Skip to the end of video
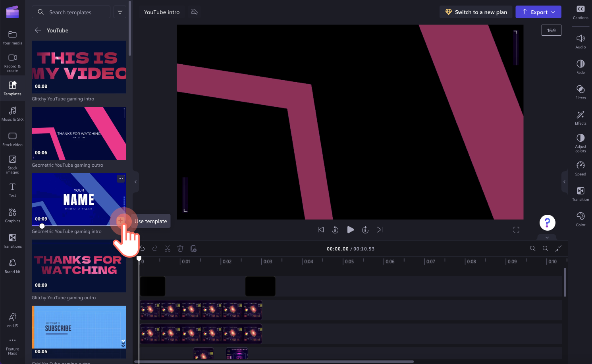Screen dimensions: 592x364 point(380,229)
